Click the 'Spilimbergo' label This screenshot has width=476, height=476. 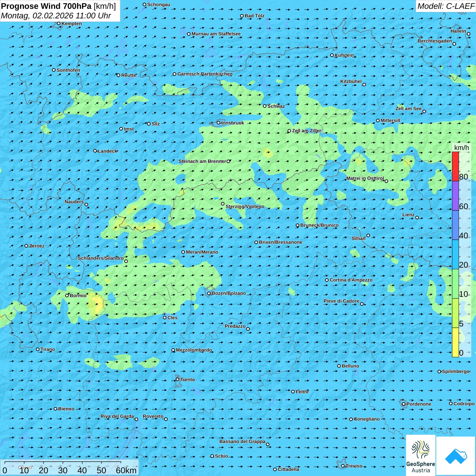coord(456,371)
